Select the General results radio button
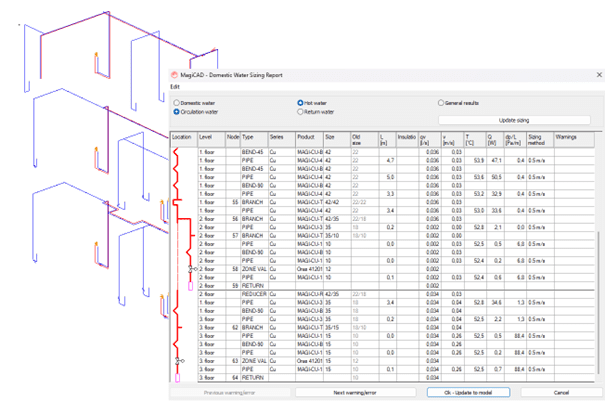The image size is (605, 401). pyautogui.click(x=441, y=103)
